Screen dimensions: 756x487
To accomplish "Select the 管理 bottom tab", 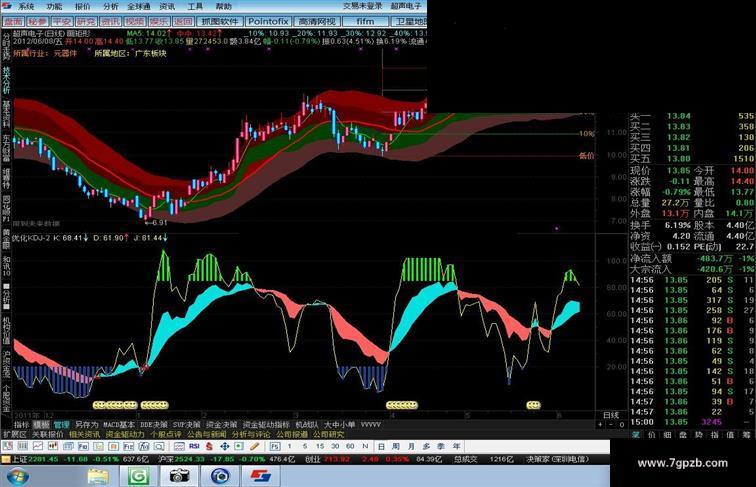I will (x=61, y=425).
